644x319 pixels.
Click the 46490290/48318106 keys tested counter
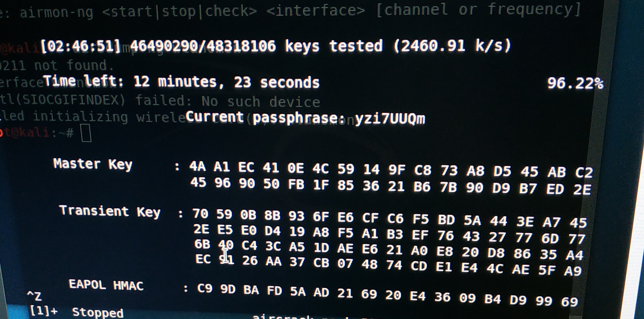(x=202, y=46)
